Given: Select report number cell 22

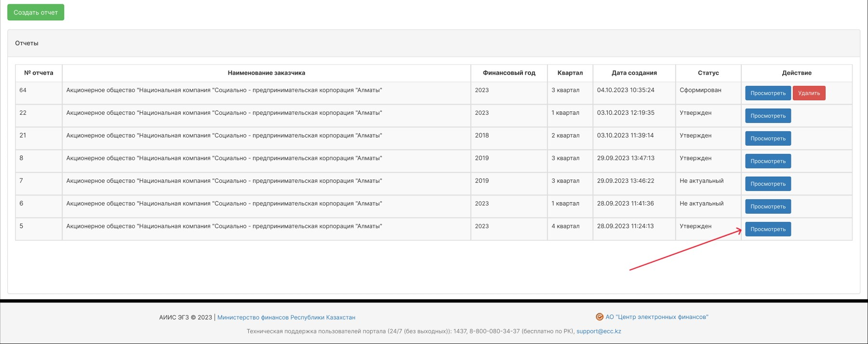Looking at the screenshot, I should point(39,116).
